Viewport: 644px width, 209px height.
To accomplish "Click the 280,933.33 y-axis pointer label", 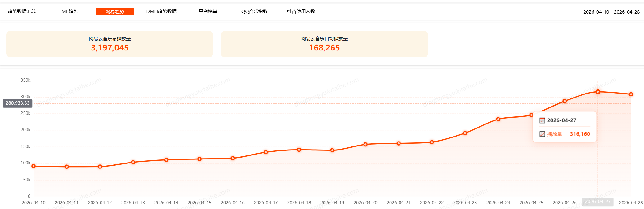I will click(18, 103).
